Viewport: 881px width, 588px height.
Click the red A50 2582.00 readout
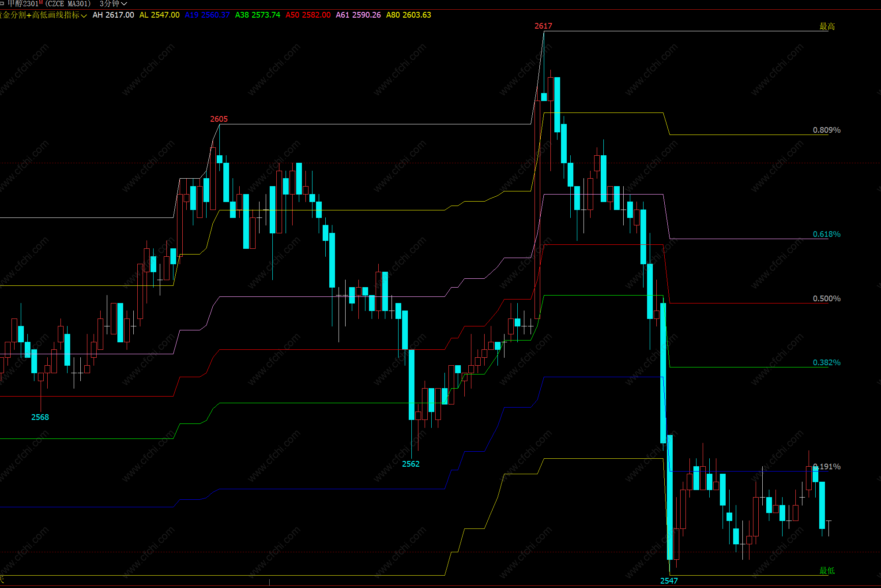click(x=308, y=15)
